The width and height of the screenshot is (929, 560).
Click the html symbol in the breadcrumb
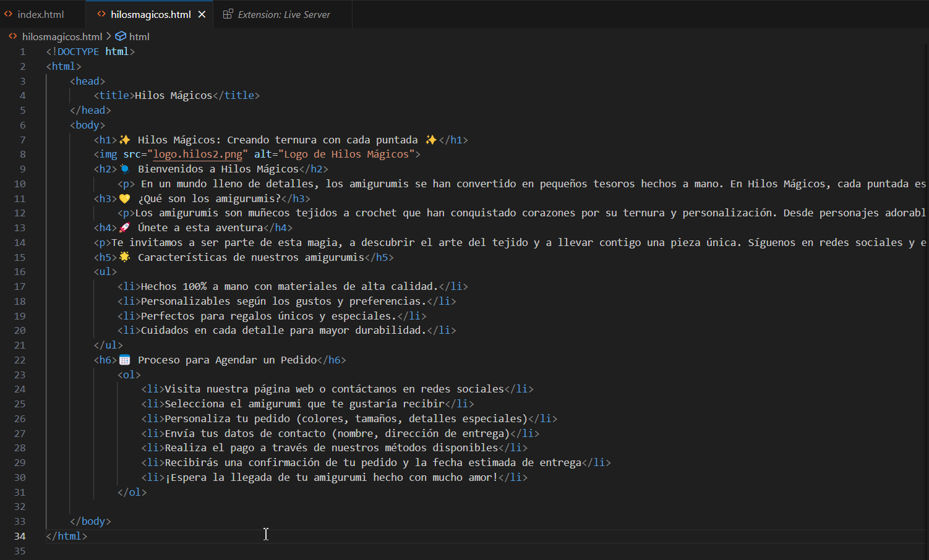pos(139,36)
